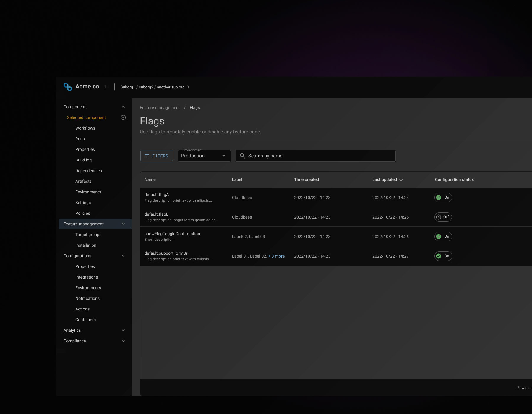Click the filter icon inside the FILTERS button
532x414 pixels.
click(x=147, y=156)
